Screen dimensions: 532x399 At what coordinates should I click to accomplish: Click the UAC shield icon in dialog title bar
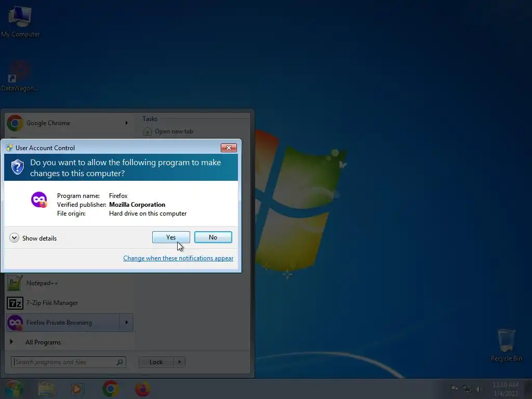pyautogui.click(x=9, y=148)
